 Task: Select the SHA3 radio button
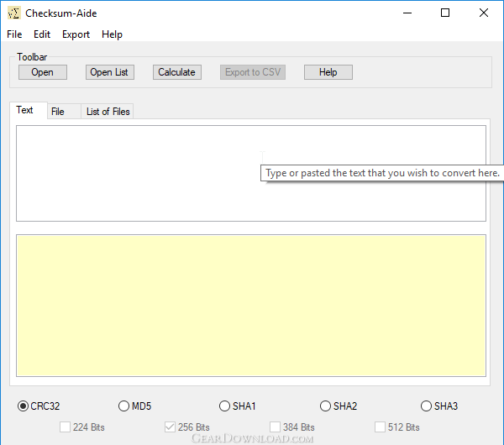click(x=439, y=406)
